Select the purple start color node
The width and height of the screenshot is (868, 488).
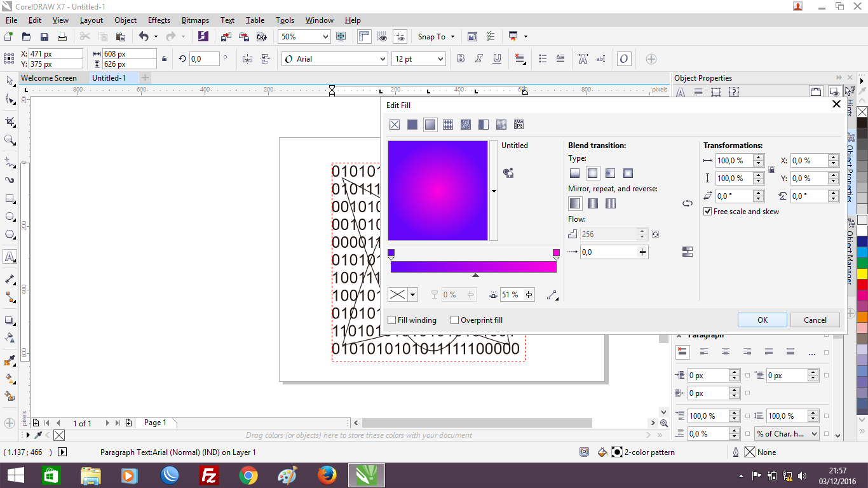[391, 254]
